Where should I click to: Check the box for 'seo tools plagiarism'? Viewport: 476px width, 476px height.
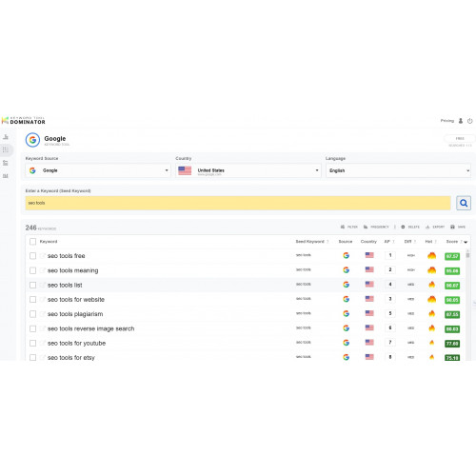click(x=32, y=314)
